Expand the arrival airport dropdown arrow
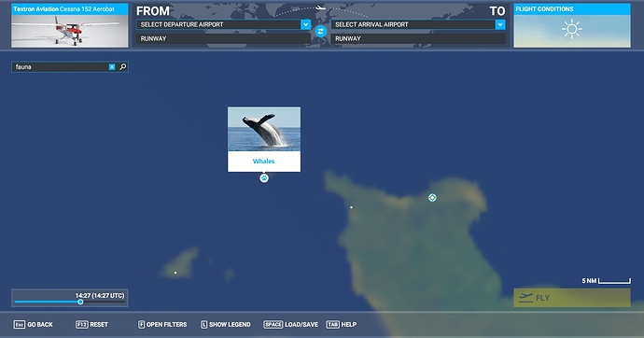This screenshot has height=338, width=644. pos(500,24)
